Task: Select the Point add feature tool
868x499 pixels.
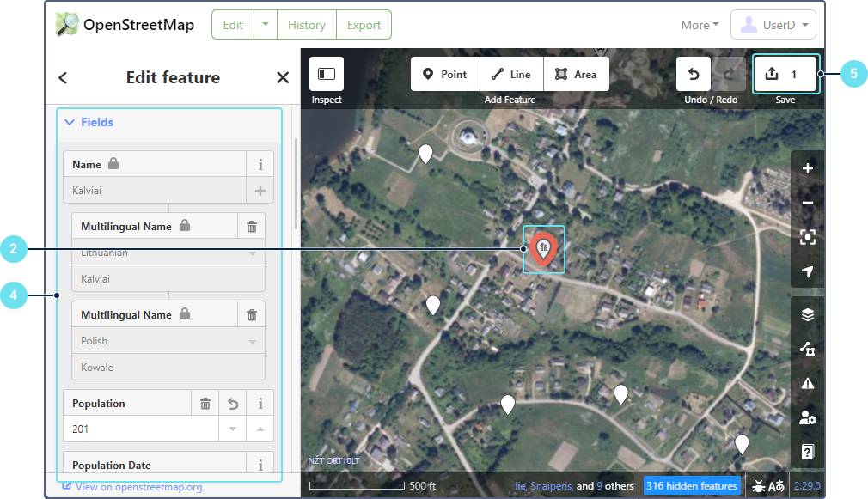Action: pos(445,75)
